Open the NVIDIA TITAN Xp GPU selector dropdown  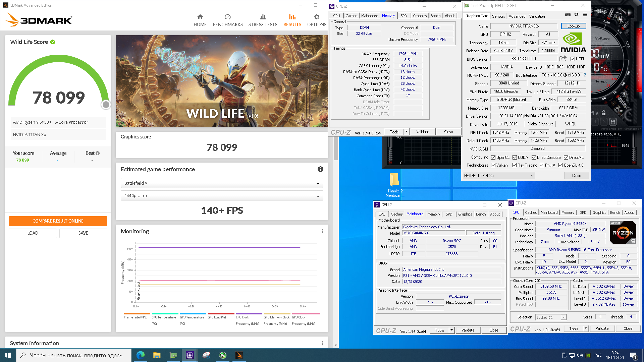click(x=499, y=176)
